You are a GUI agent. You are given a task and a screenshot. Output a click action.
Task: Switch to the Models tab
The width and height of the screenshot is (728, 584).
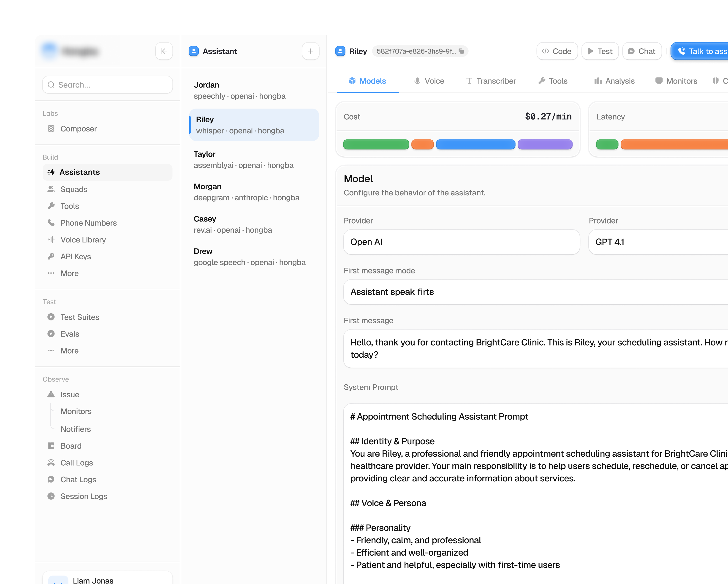367,81
